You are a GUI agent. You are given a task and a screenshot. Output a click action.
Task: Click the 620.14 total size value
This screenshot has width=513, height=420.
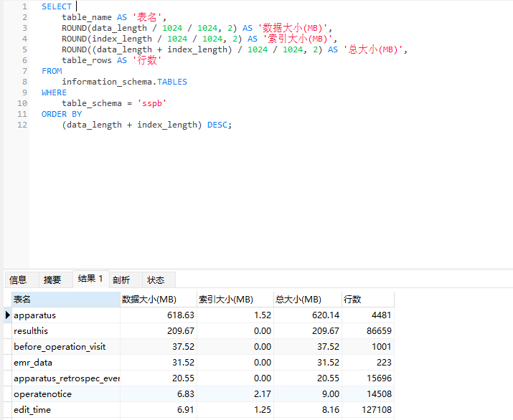[x=308, y=315]
